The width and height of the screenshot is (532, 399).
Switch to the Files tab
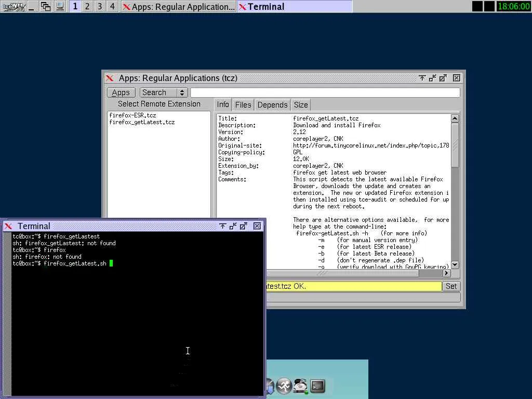243,105
